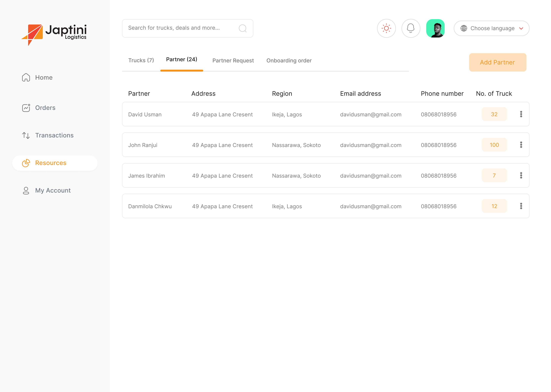The height and width of the screenshot is (392, 551).
Task: Select the Partner (24) tab
Action: click(181, 59)
